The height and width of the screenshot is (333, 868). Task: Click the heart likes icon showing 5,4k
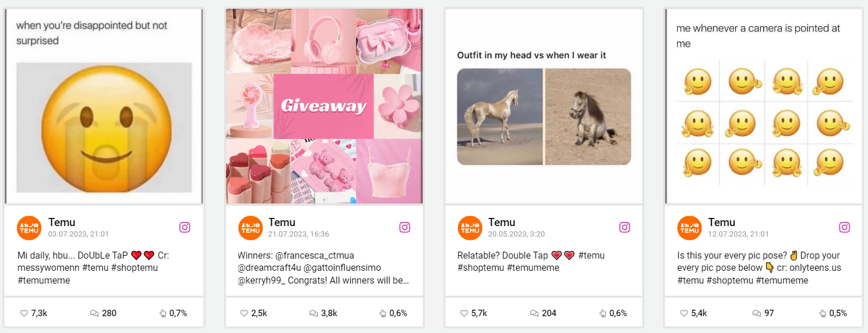[684, 313]
